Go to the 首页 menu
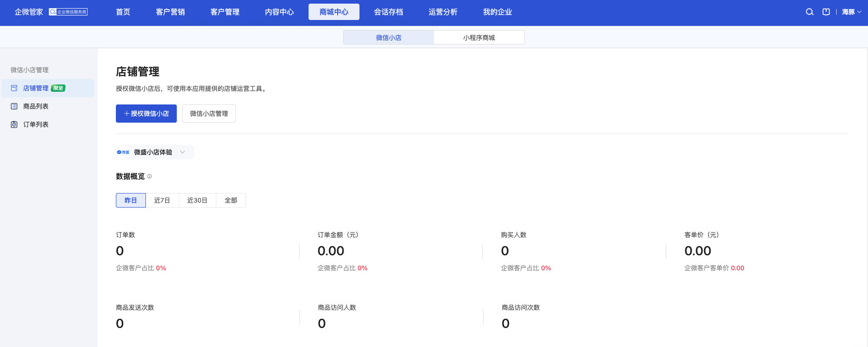 [123, 12]
